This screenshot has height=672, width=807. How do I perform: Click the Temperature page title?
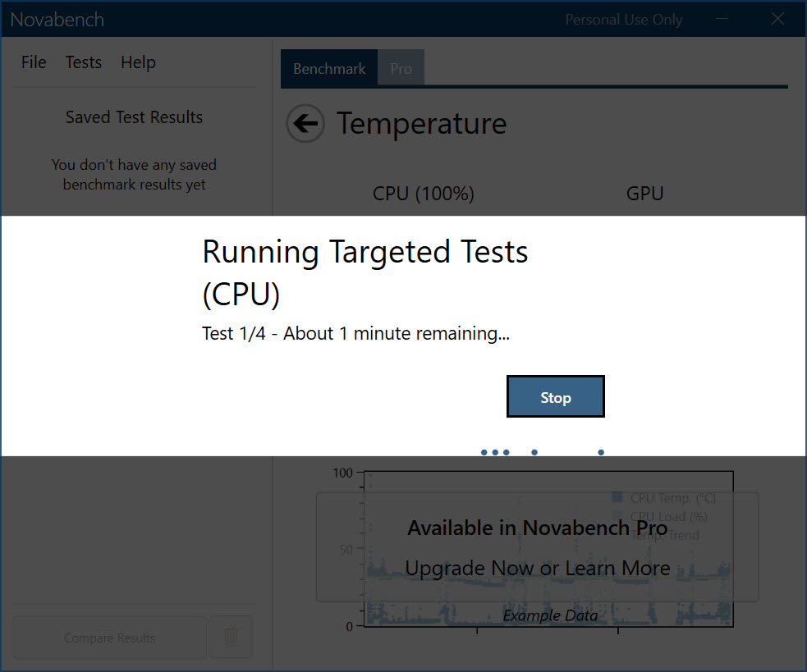[421, 124]
